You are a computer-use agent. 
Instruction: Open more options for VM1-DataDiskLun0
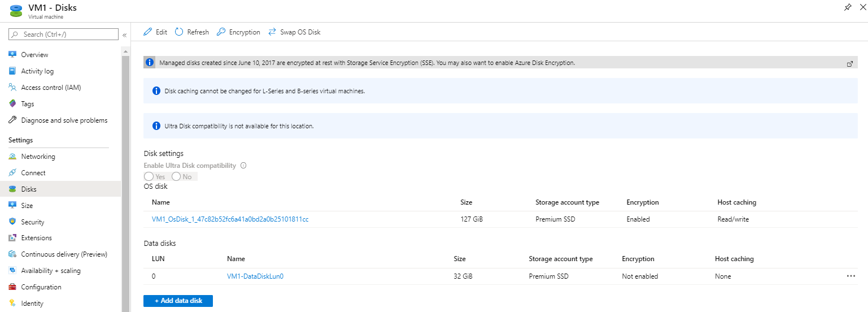click(x=851, y=276)
